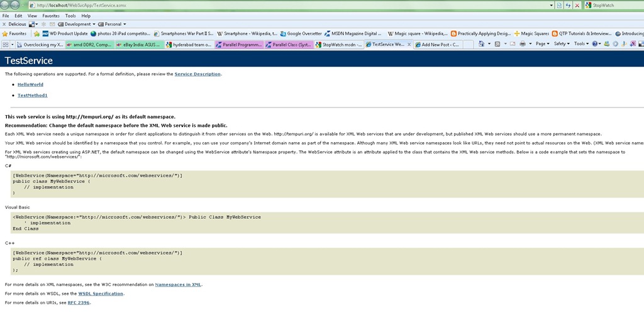The width and height of the screenshot is (644, 325).
Task: Open the Quick Tabs grid icon
Action: 6,45
